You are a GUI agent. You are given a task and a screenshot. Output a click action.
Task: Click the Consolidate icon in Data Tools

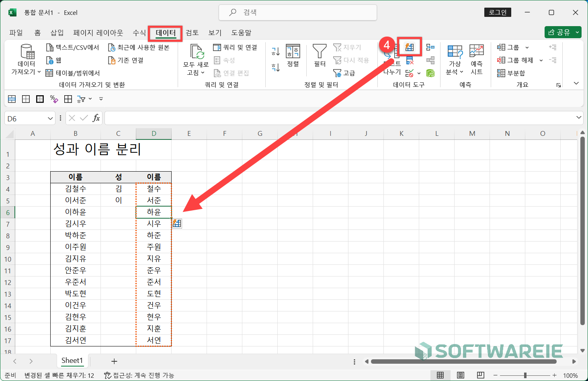tap(430, 47)
